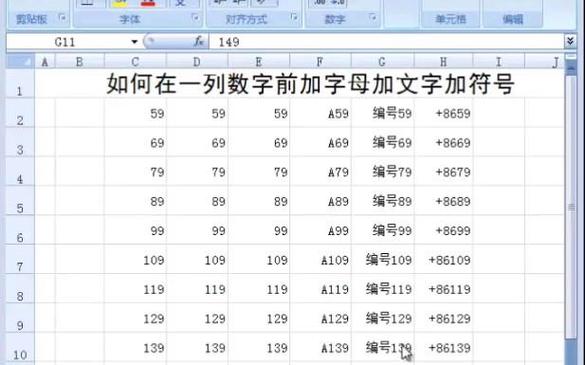This screenshot has width=585, height=365.
Task: Select cell H7 containing +86109
Action: coord(443,260)
